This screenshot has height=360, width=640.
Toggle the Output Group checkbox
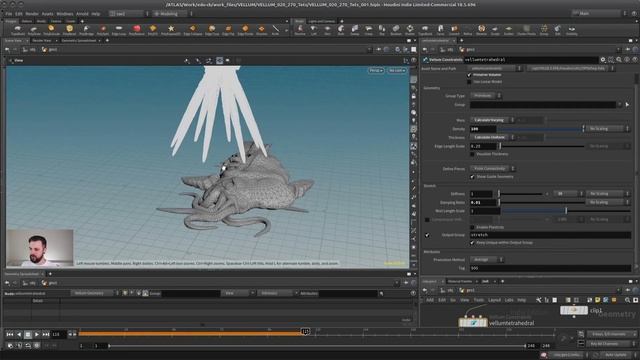tap(427, 235)
